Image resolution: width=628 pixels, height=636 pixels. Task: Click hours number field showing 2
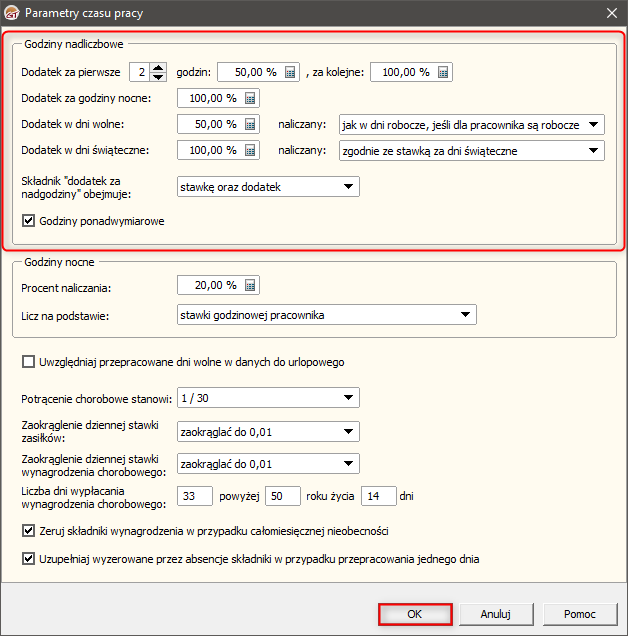click(140, 72)
